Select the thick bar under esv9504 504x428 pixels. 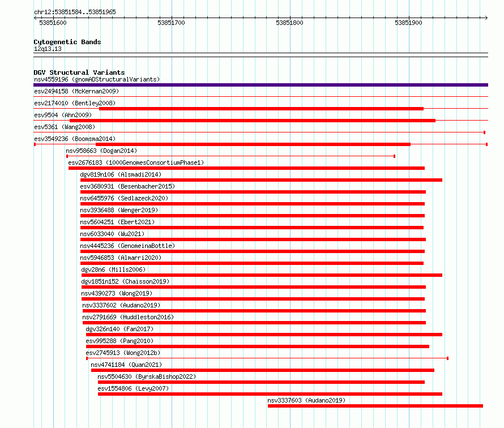click(253, 121)
